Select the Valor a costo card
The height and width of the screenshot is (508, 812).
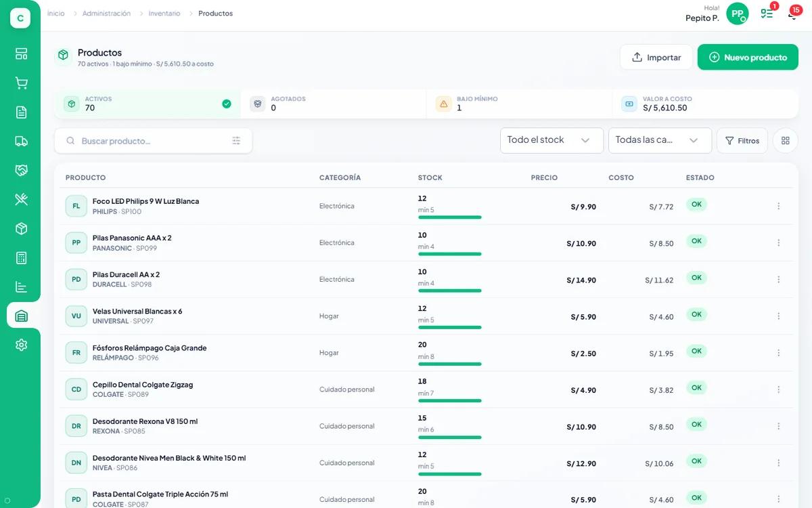(705, 104)
